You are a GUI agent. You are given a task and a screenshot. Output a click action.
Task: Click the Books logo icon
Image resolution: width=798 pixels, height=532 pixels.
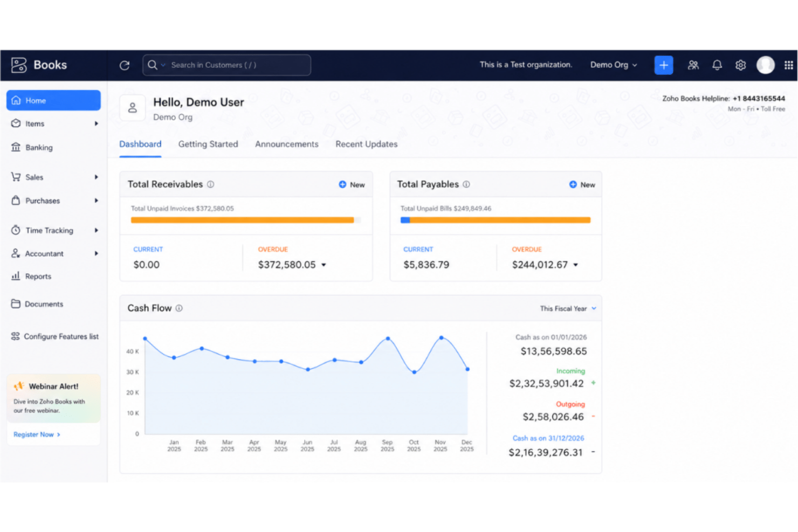tap(19, 65)
